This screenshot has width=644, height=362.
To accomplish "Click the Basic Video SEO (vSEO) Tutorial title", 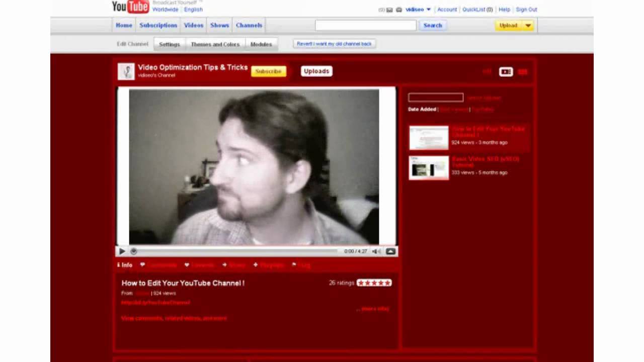I will click(x=485, y=162).
